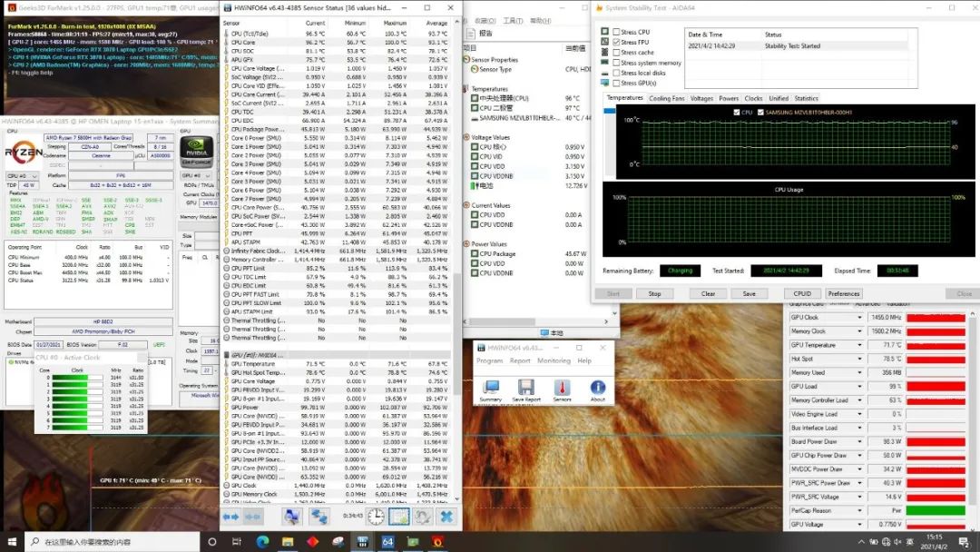Open the Sensors thermometer icon

(x=562, y=389)
